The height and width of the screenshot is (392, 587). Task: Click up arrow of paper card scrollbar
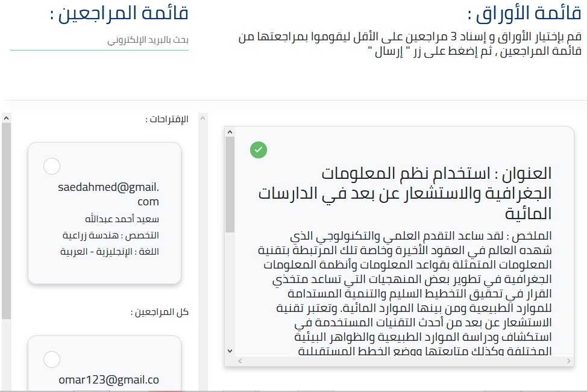click(x=230, y=132)
